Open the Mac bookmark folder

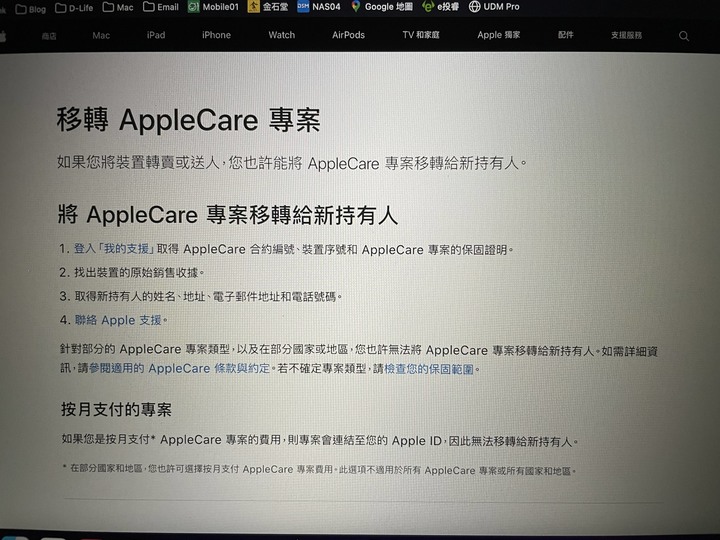[118, 7]
